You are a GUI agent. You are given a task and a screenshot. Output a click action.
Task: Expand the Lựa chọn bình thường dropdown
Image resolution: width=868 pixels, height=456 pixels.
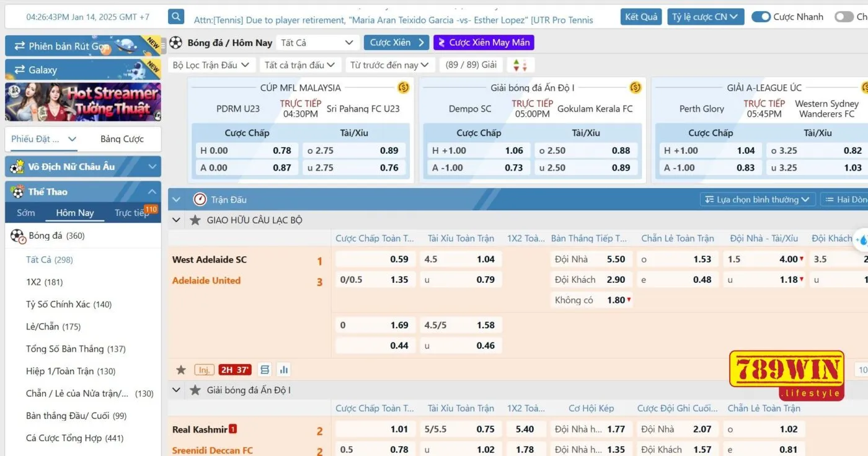(x=756, y=200)
